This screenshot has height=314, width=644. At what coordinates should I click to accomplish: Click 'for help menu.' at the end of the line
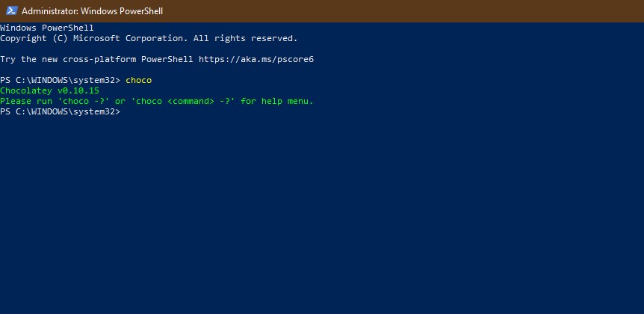[x=277, y=101]
